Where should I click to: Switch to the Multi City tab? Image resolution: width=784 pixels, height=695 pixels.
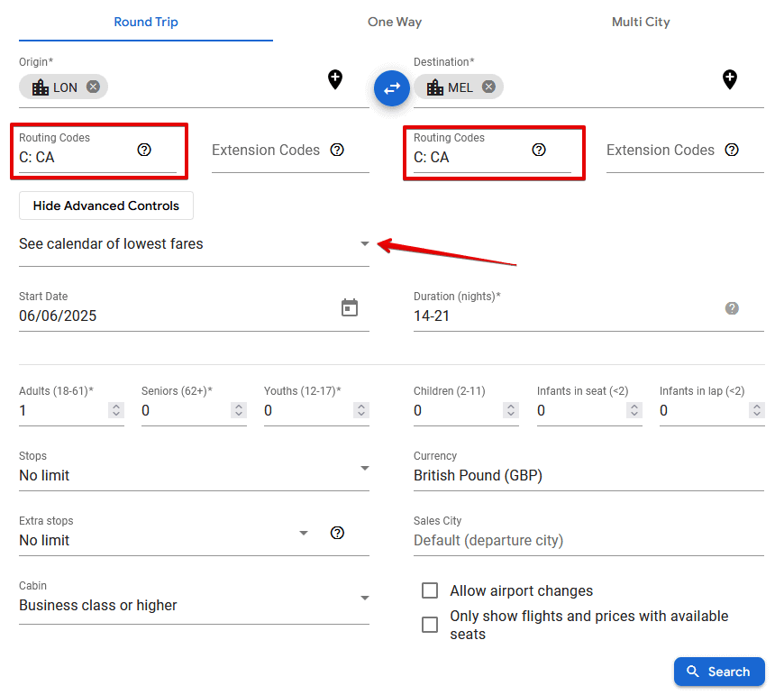pos(641,22)
